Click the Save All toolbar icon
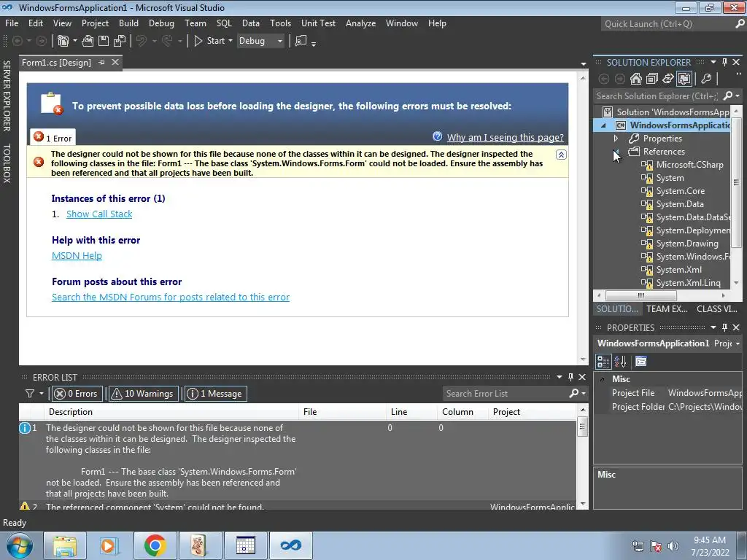The height and width of the screenshot is (560, 747). point(120,41)
